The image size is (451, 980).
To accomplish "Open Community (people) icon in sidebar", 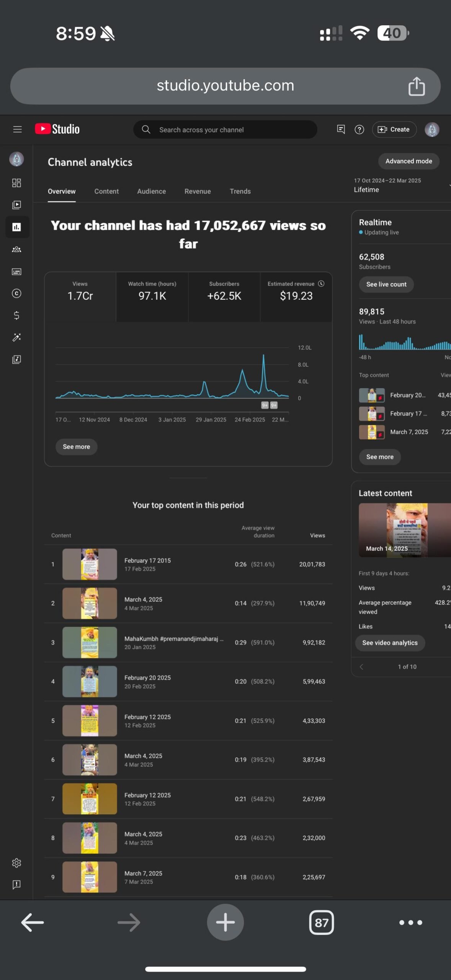I will point(16,249).
